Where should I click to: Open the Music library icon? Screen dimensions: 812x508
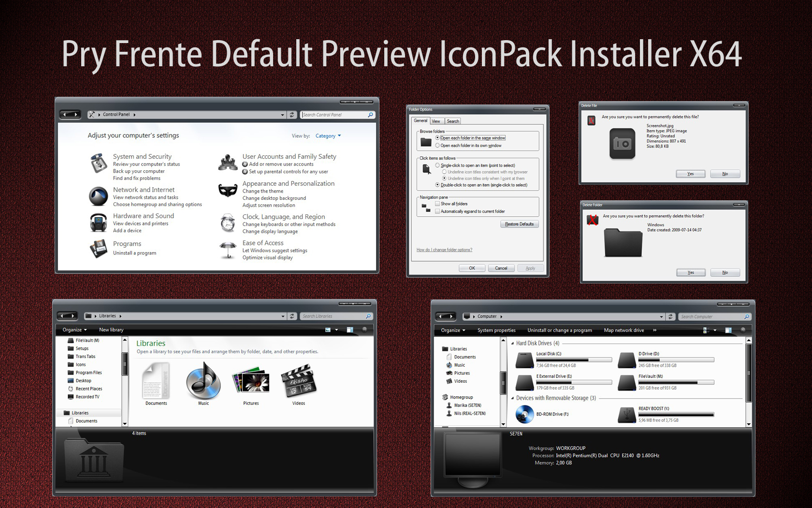[203, 380]
